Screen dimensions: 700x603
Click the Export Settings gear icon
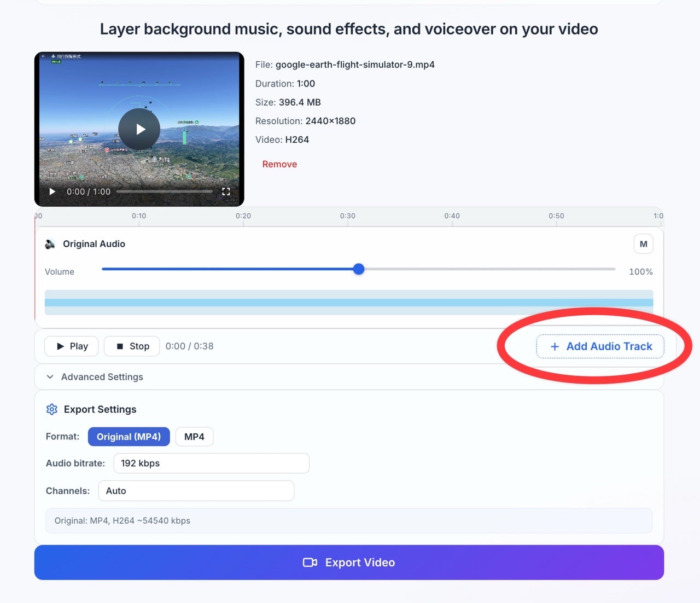(x=52, y=409)
